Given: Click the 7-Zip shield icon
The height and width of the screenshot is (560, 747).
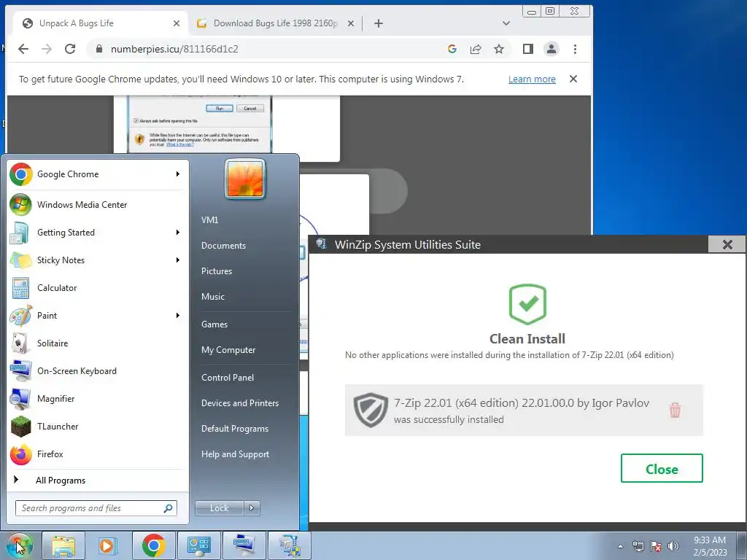Looking at the screenshot, I should click(x=371, y=410).
